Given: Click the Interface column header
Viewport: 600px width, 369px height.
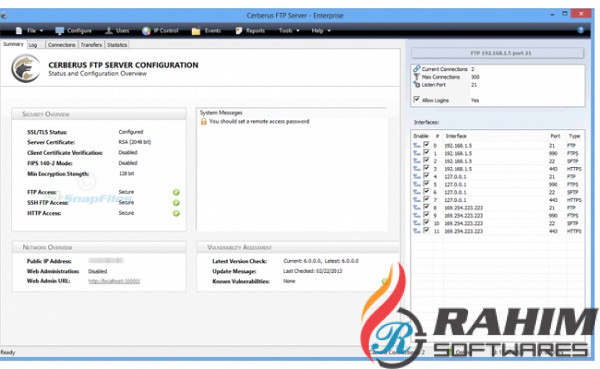Looking at the screenshot, I should pos(456,136).
